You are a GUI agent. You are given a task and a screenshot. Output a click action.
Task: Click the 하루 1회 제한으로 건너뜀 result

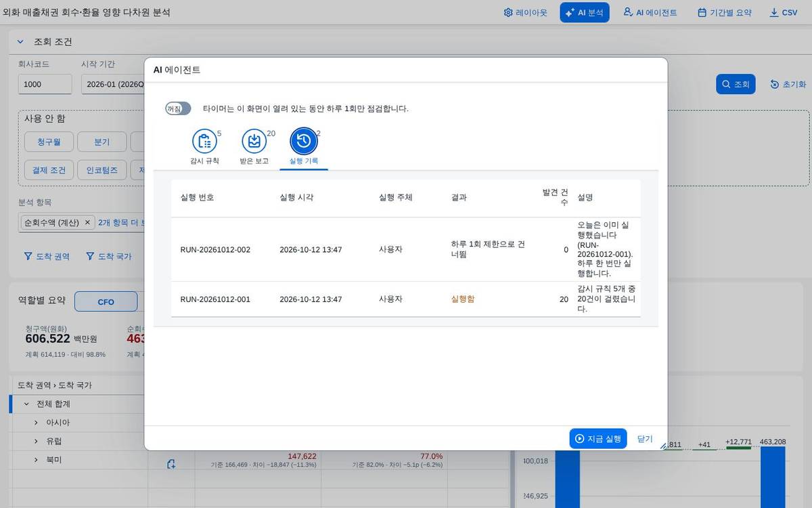click(488, 249)
